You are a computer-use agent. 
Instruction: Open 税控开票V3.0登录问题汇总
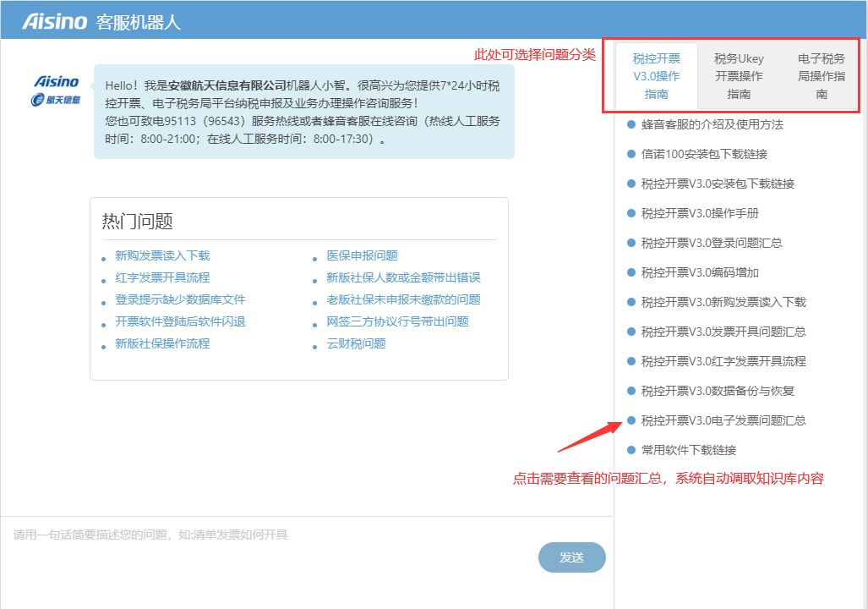(712, 243)
